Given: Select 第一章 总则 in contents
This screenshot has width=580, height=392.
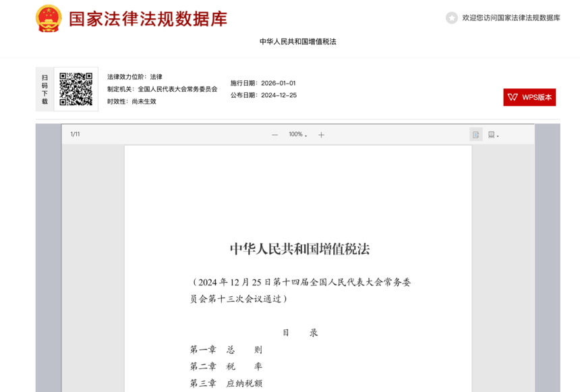Looking at the screenshot, I should pyautogui.click(x=226, y=349).
